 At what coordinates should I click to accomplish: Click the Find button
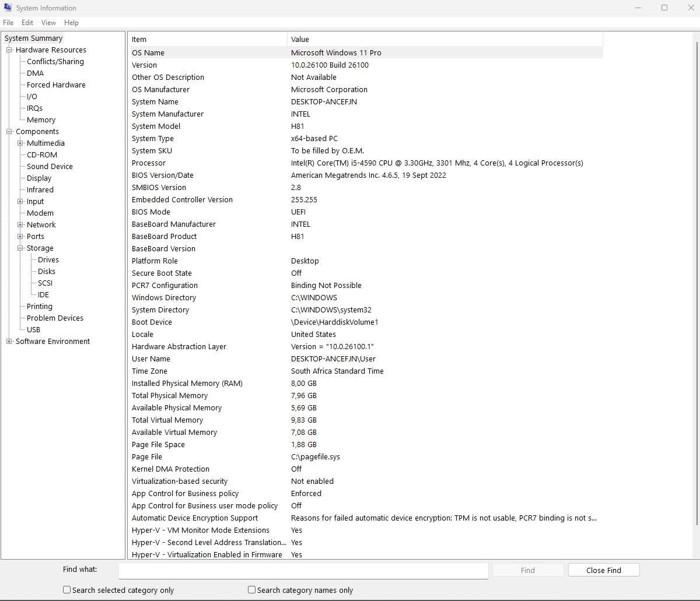click(527, 570)
